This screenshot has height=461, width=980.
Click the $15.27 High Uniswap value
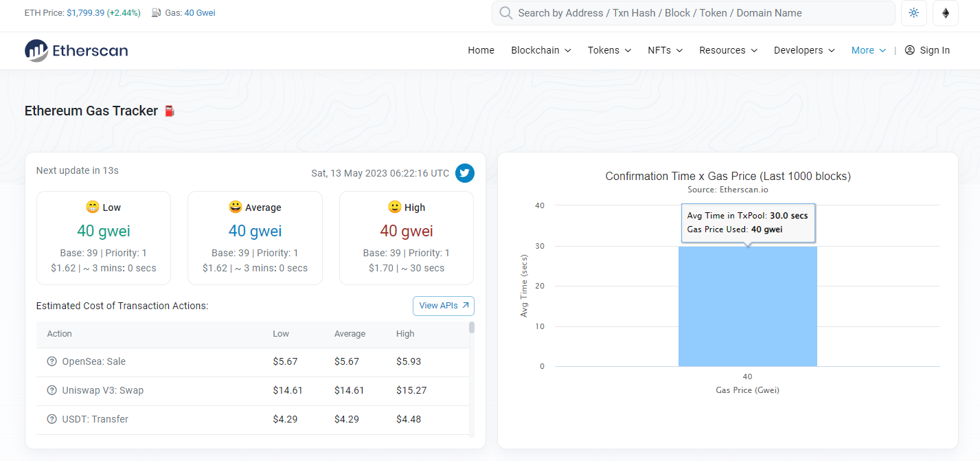[411, 390]
